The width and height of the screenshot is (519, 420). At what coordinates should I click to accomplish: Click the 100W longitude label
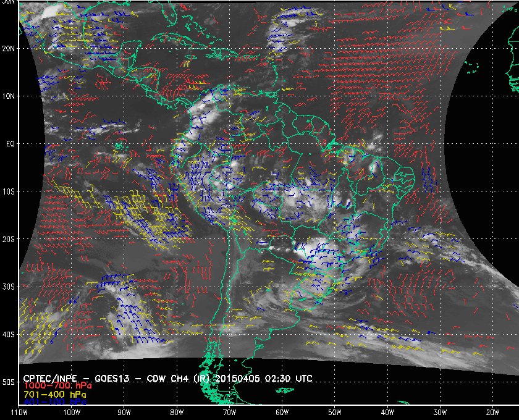[x=72, y=413]
